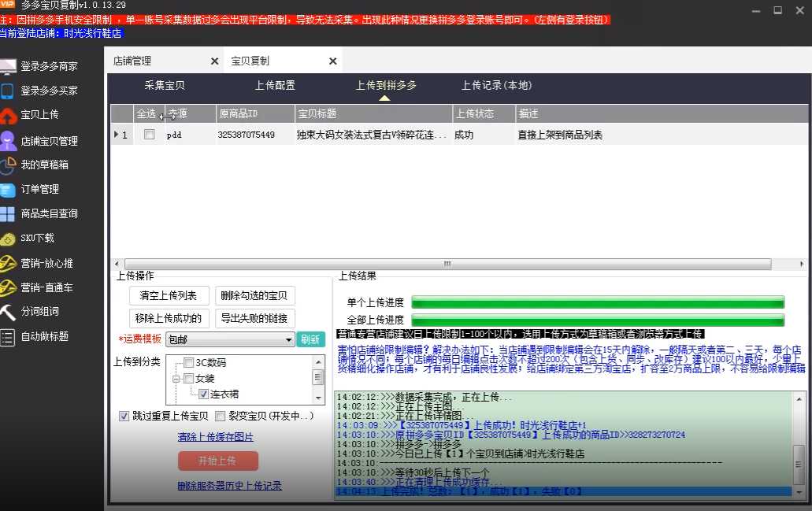The height and width of the screenshot is (511, 812).
Task: Click the 我的草稿箱 pie chart icon
Action: [8, 165]
